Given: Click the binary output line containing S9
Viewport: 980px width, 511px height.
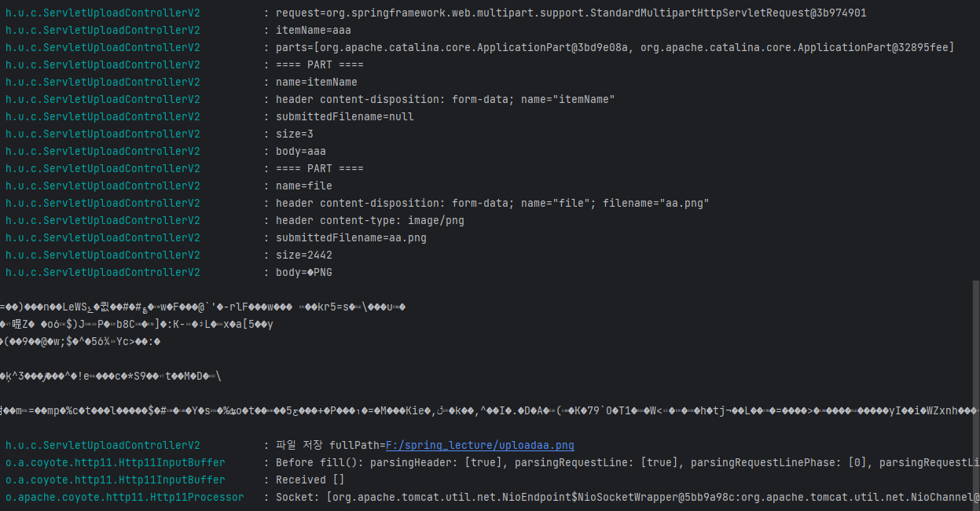Looking at the screenshot, I should pos(110,376).
